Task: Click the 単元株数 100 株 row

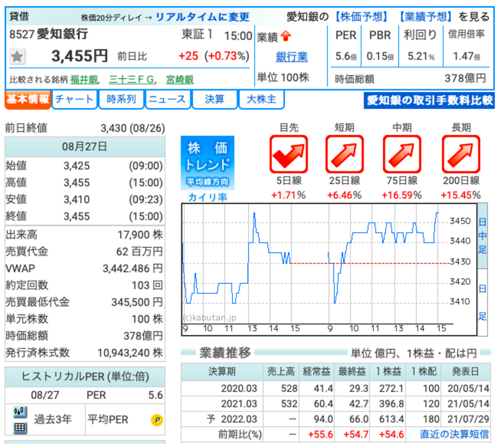Action: click(85, 319)
